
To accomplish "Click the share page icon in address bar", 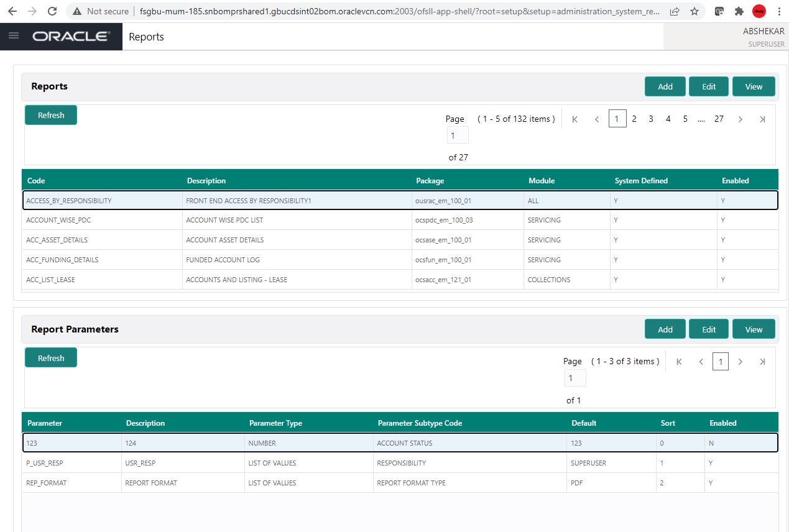I will (x=675, y=11).
